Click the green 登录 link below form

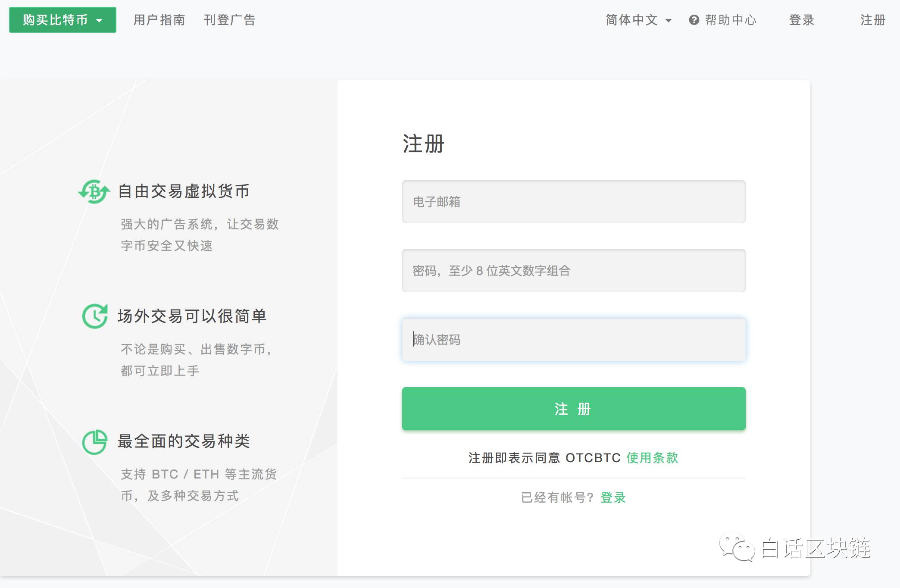tap(612, 497)
